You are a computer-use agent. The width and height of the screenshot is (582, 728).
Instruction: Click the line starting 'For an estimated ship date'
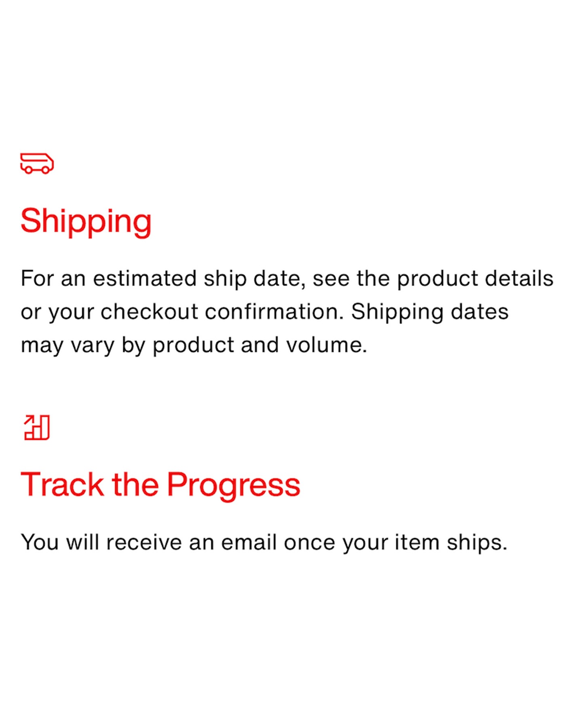(x=287, y=279)
